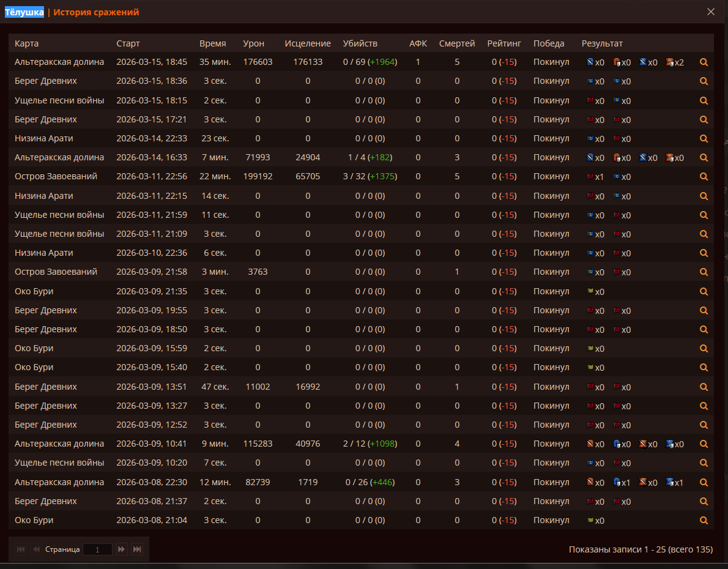Screen dimensions: 728x569
Task: Sort by Рейтинг column header
Action: (x=504, y=43)
